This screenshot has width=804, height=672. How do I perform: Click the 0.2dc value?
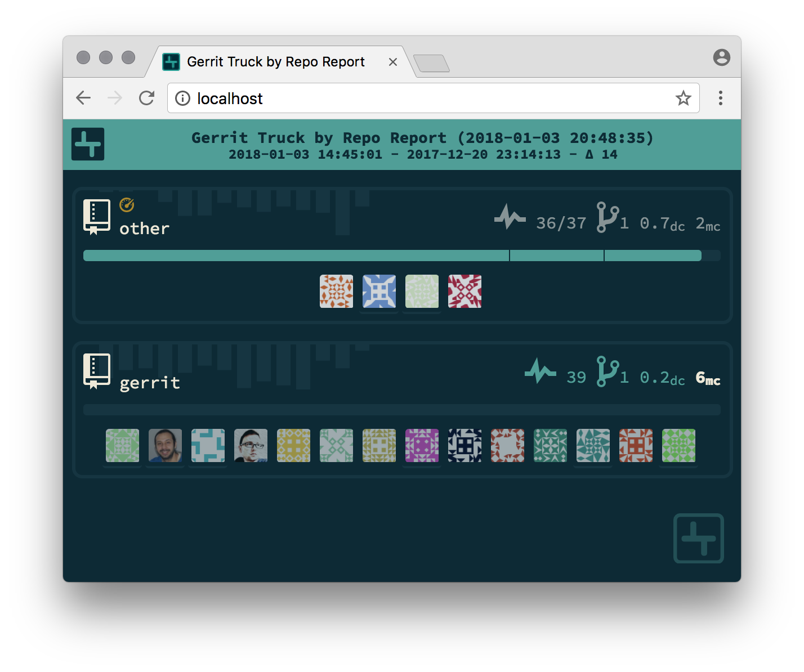pyautogui.click(x=663, y=378)
